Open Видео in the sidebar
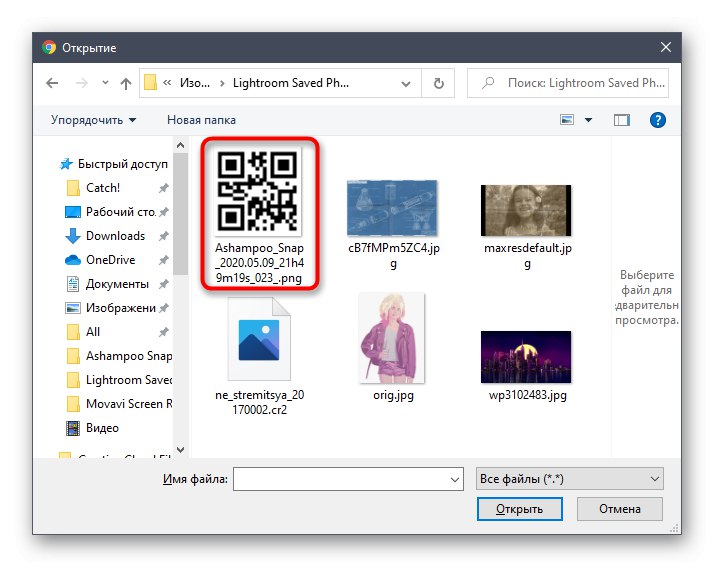This screenshot has height=567, width=714. point(102,428)
